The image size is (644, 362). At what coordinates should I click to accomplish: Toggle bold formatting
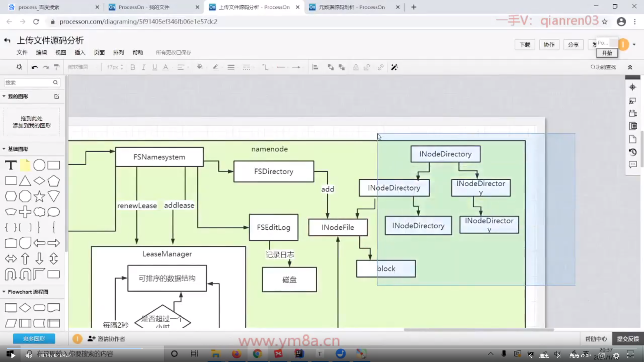(x=132, y=67)
